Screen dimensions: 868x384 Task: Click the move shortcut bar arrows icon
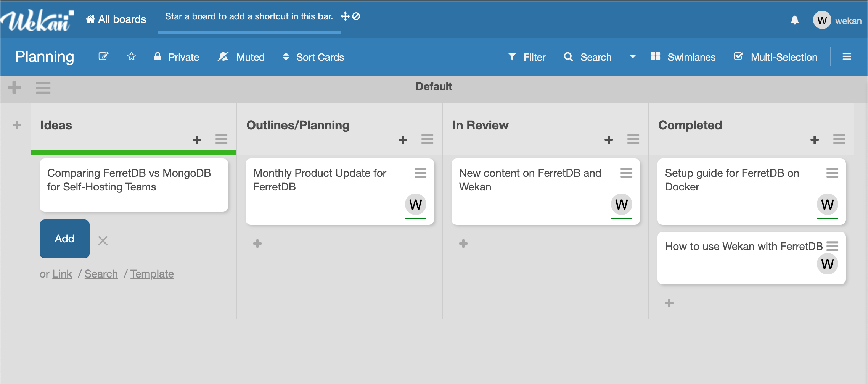pos(345,16)
